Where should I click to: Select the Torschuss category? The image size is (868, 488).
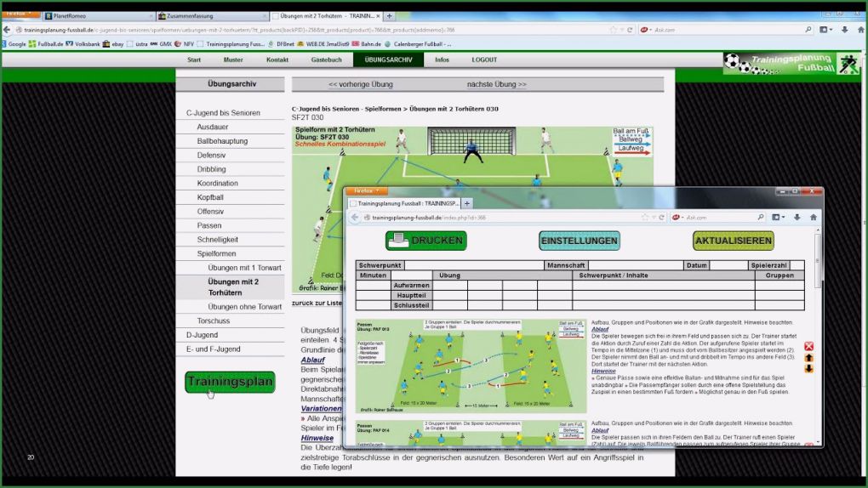(213, 321)
